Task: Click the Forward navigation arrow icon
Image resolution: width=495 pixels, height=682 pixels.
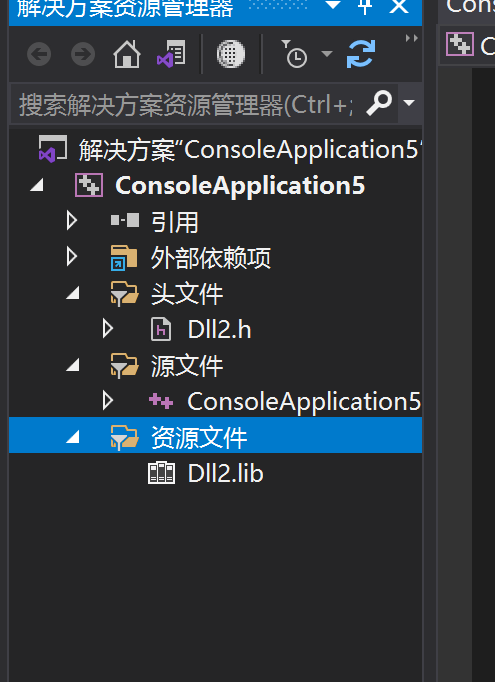Action: 83,54
